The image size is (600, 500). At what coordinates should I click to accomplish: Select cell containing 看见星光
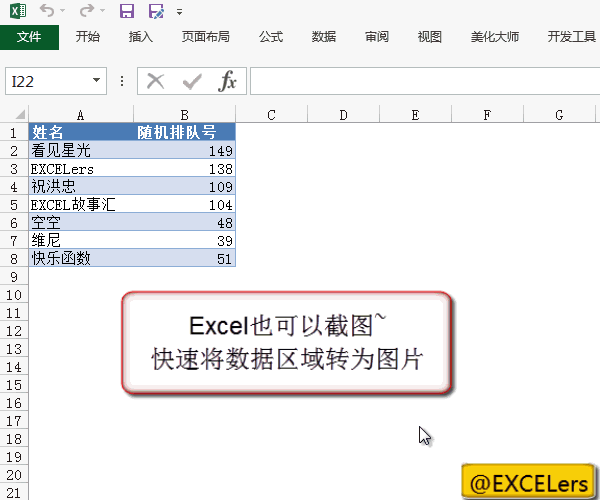pyautogui.click(x=80, y=150)
